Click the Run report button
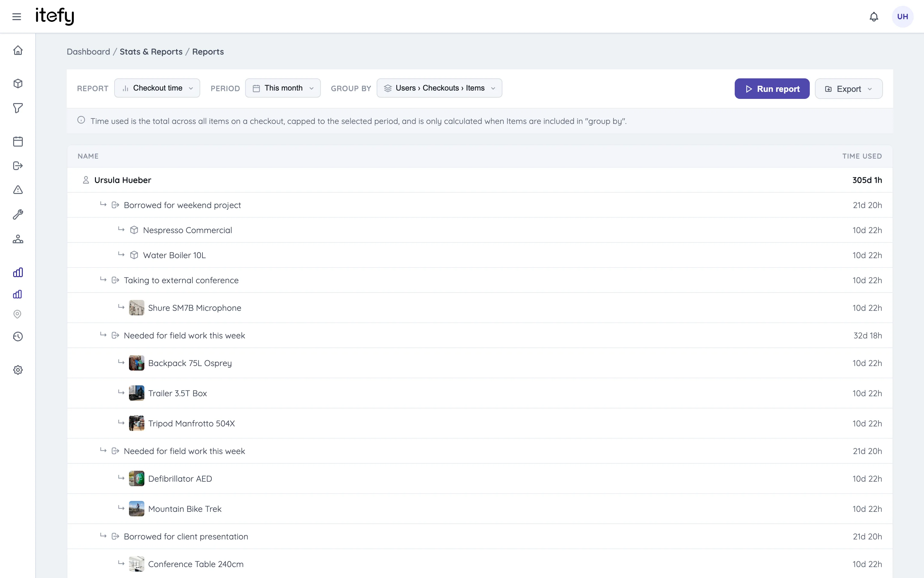This screenshot has width=924, height=578. (772, 89)
